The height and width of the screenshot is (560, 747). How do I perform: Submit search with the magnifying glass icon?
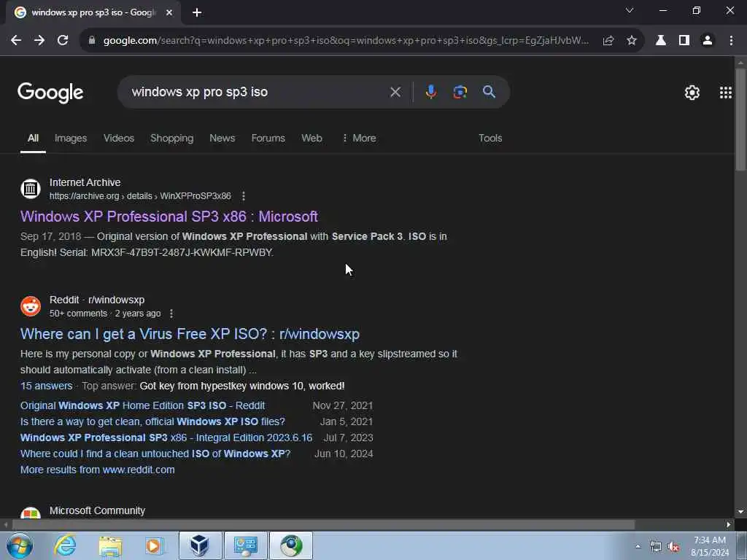click(489, 92)
